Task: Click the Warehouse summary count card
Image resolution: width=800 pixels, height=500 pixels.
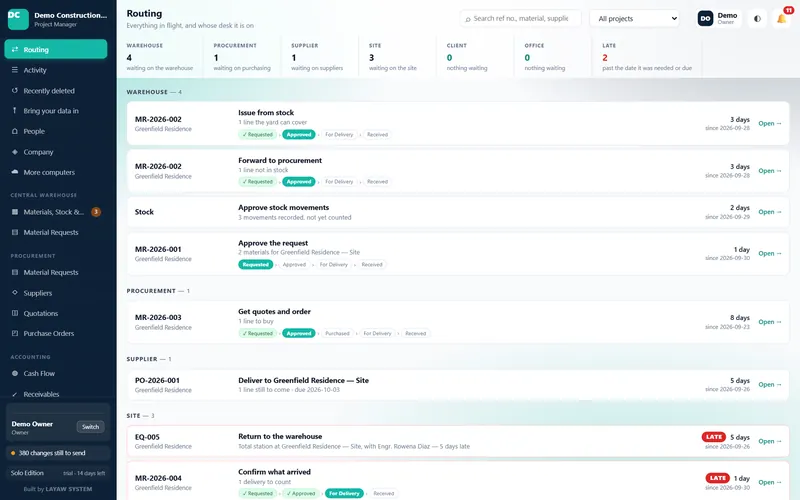Action: pos(160,57)
